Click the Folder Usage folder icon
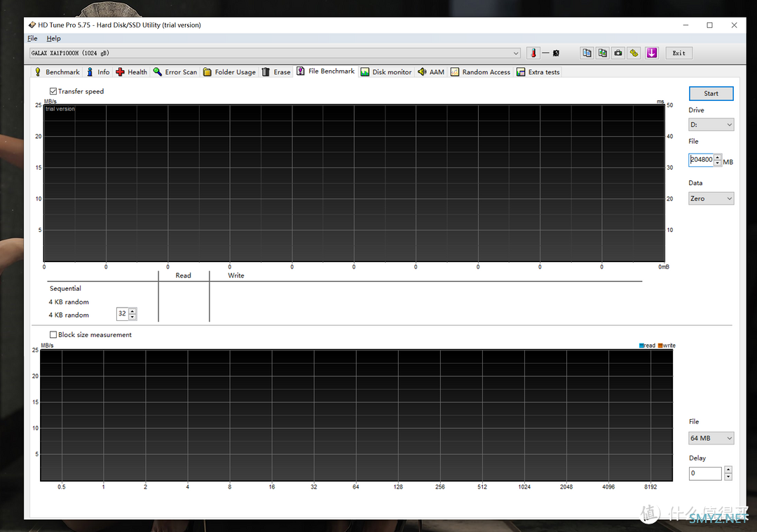This screenshot has height=532, width=757. point(207,72)
